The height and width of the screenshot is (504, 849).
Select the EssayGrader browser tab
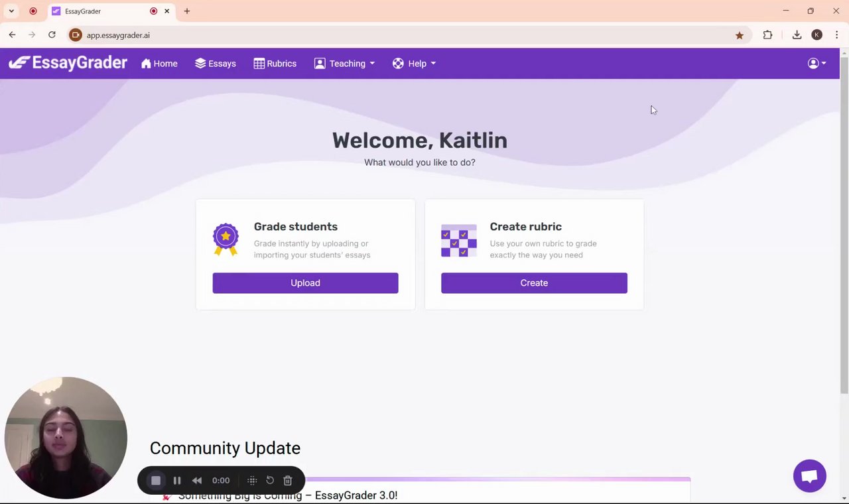111,11
